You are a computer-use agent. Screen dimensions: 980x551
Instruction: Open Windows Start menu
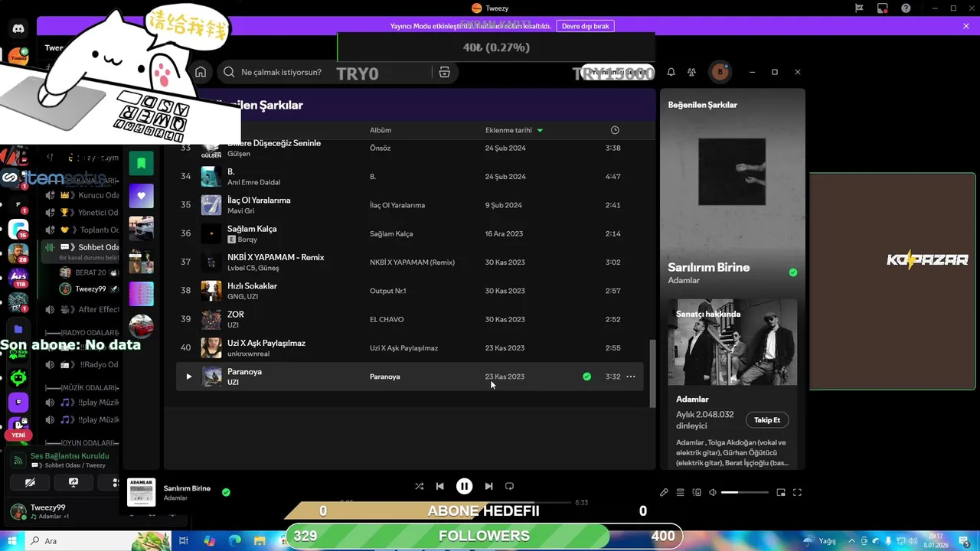point(12,541)
